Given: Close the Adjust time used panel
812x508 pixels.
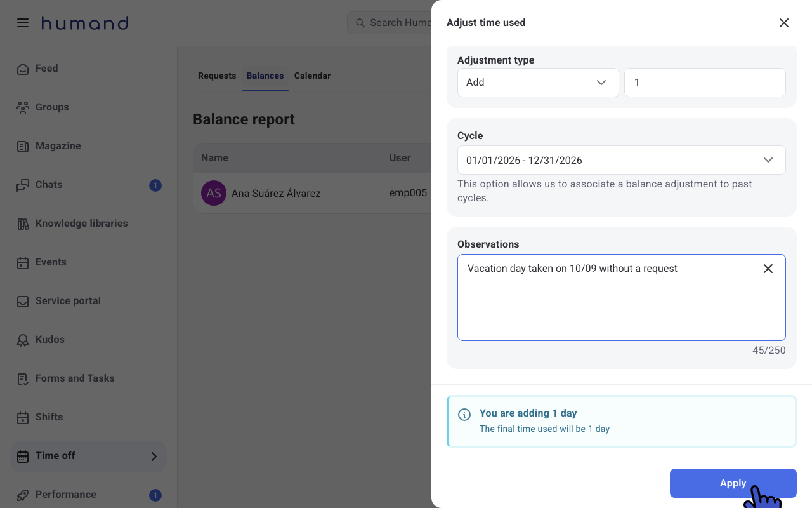Looking at the screenshot, I should [784, 23].
